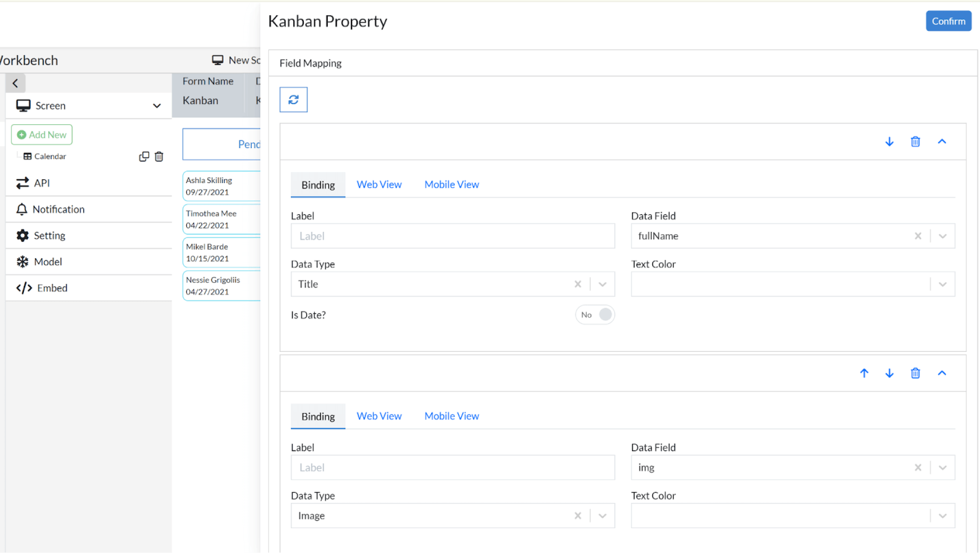Delete the fullName field mapping
Image resolution: width=980 pixels, height=553 pixels.
[915, 141]
